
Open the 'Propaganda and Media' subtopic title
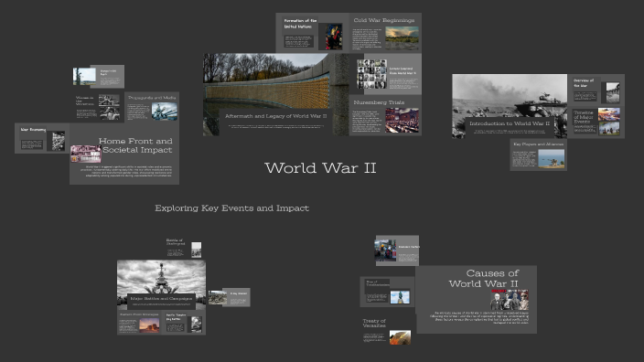[x=152, y=98]
